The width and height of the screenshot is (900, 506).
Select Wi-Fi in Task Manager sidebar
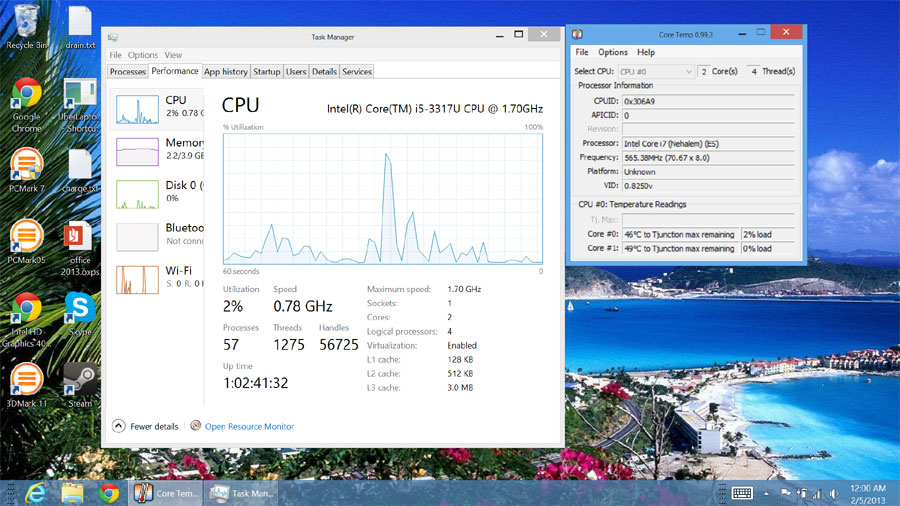pos(158,279)
